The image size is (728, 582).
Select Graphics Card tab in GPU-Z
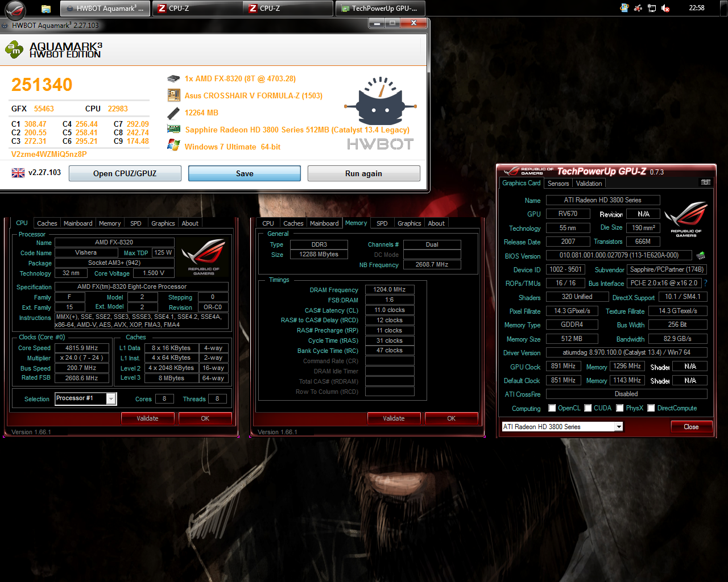click(x=522, y=183)
